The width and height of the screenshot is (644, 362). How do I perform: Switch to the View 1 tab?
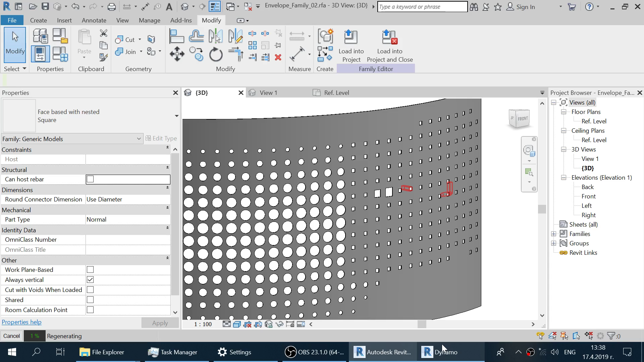(x=268, y=93)
